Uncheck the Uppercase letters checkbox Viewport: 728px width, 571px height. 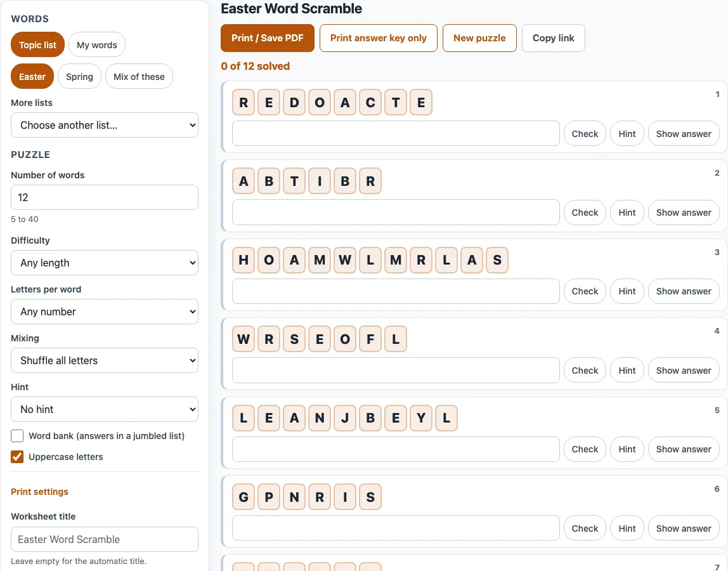[x=17, y=457]
